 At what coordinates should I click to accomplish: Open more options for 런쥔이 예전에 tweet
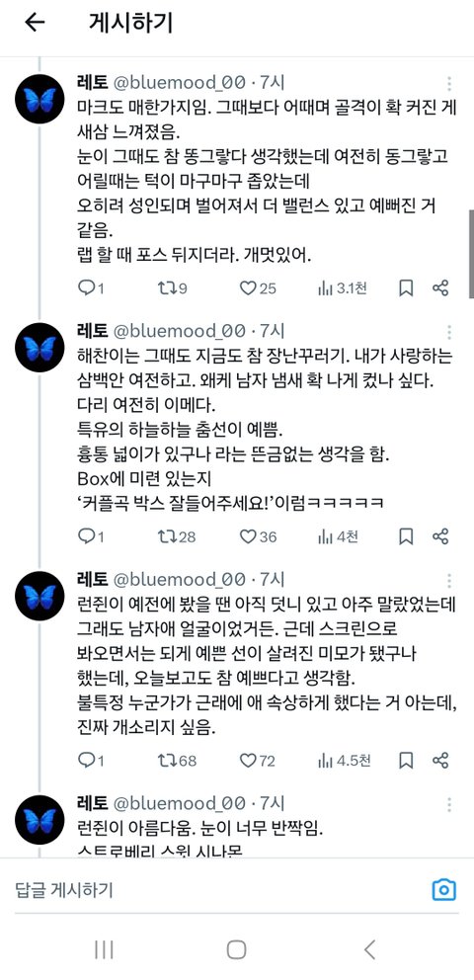(x=449, y=581)
